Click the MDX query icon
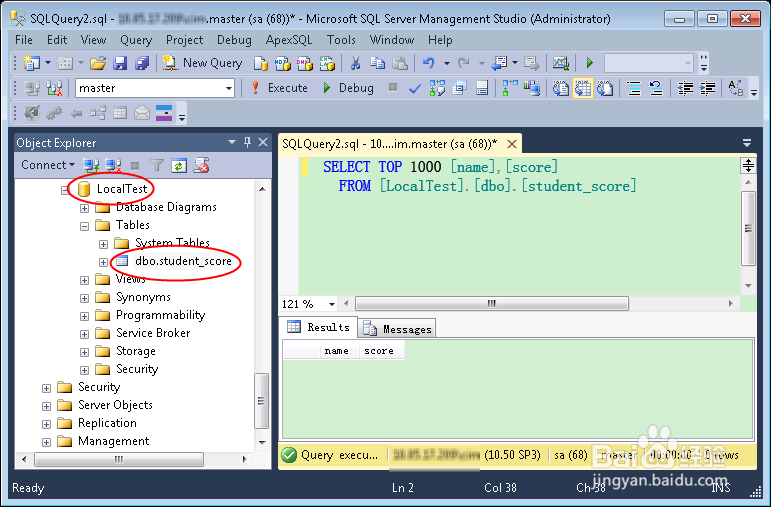Image resolution: width=771 pixels, height=507 pixels. (x=283, y=63)
